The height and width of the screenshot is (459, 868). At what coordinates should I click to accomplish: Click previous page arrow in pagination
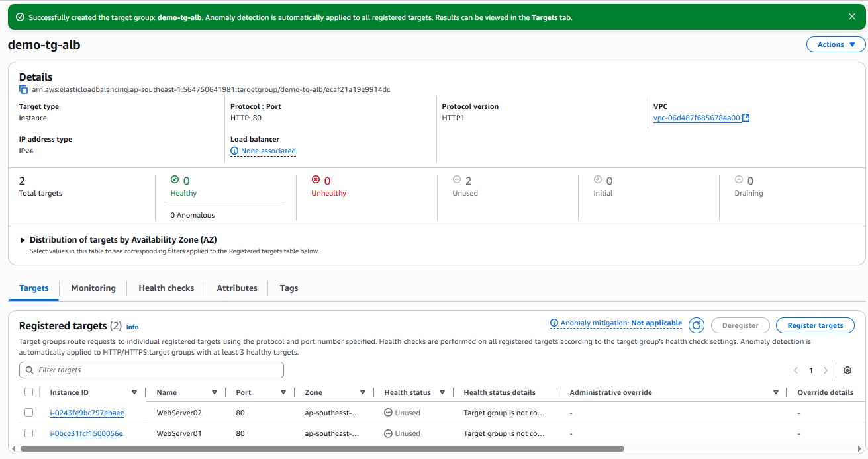(796, 370)
